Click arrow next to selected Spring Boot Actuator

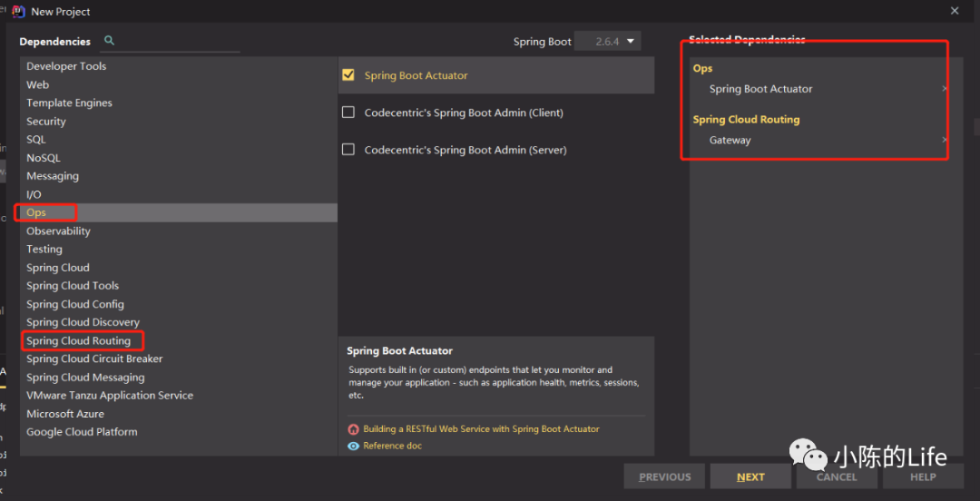point(944,89)
